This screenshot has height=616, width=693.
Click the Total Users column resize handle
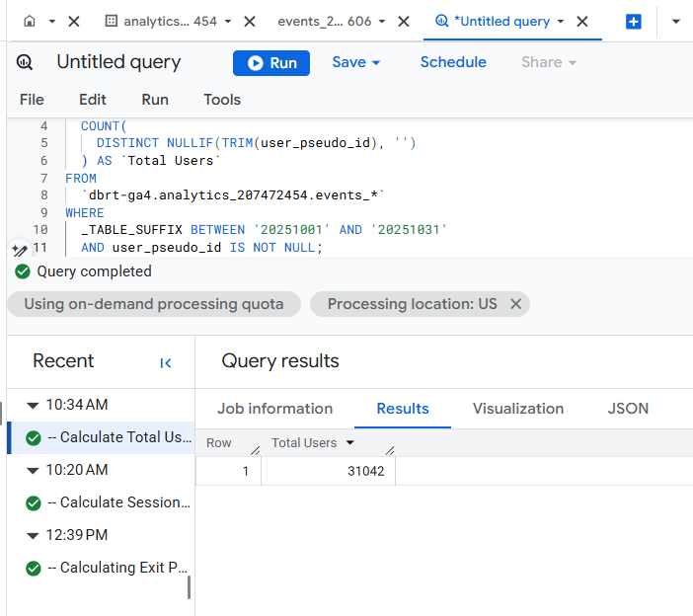390,450
